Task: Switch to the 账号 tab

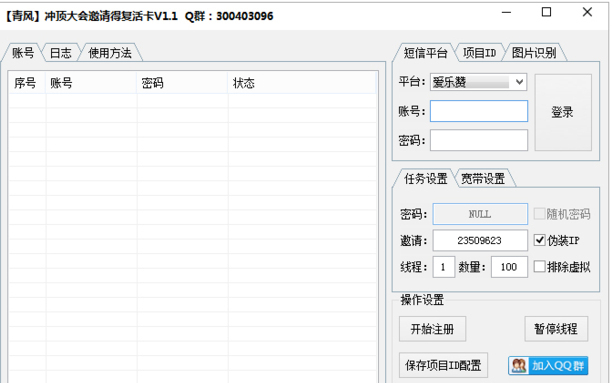Action: pyautogui.click(x=23, y=53)
